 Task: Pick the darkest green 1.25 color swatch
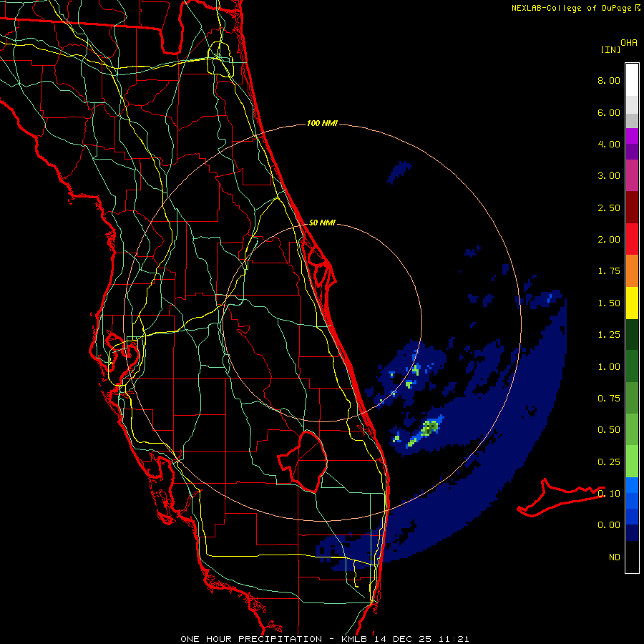(x=632, y=334)
